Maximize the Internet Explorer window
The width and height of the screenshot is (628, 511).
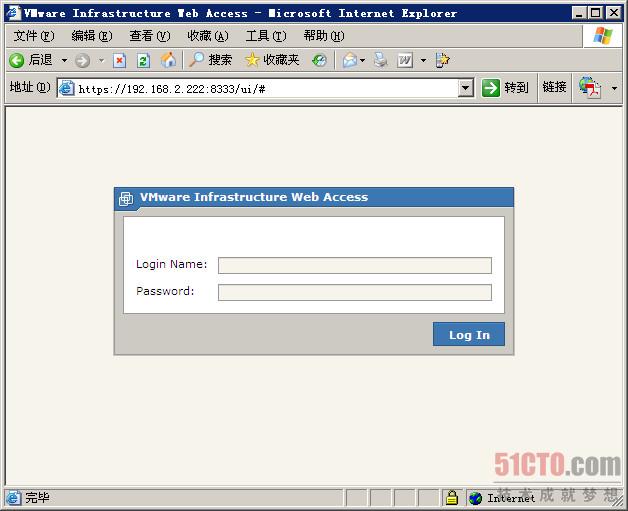pos(596,13)
